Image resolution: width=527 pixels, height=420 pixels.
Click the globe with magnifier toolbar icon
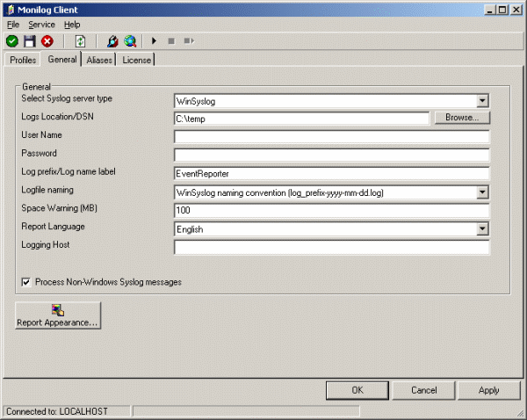point(130,41)
